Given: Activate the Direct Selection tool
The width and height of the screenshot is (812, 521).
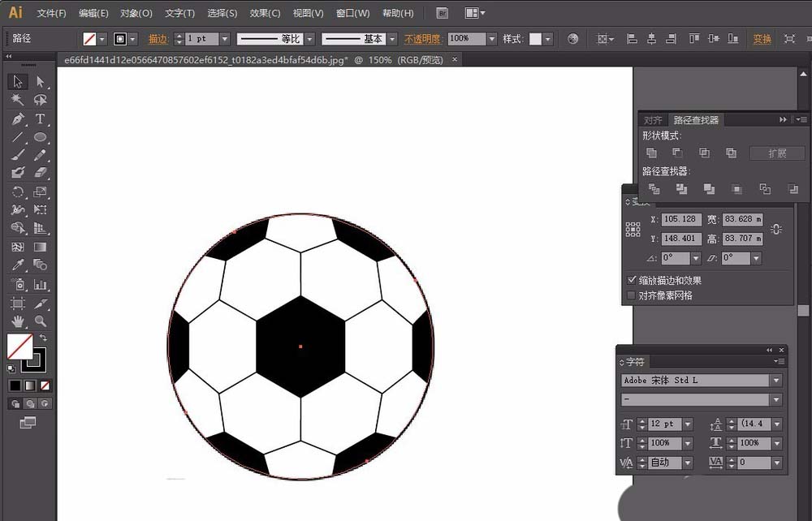Looking at the screenshot, I should [x=40, y=82].
